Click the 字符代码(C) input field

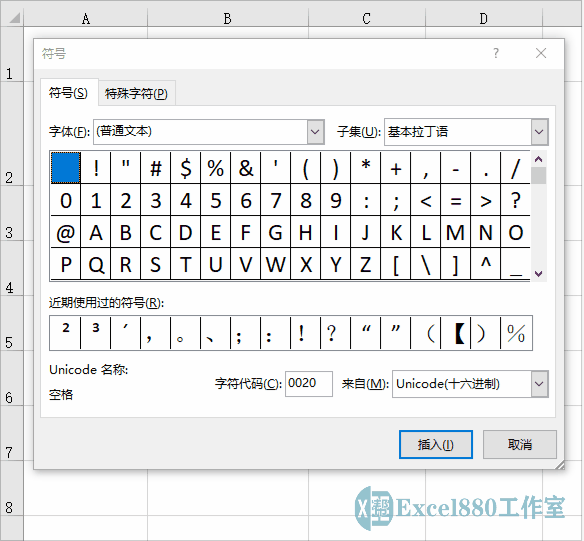309,384
